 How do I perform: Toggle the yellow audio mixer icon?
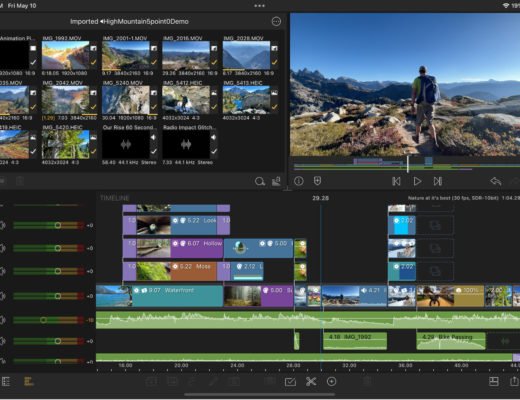click(29, 381)
